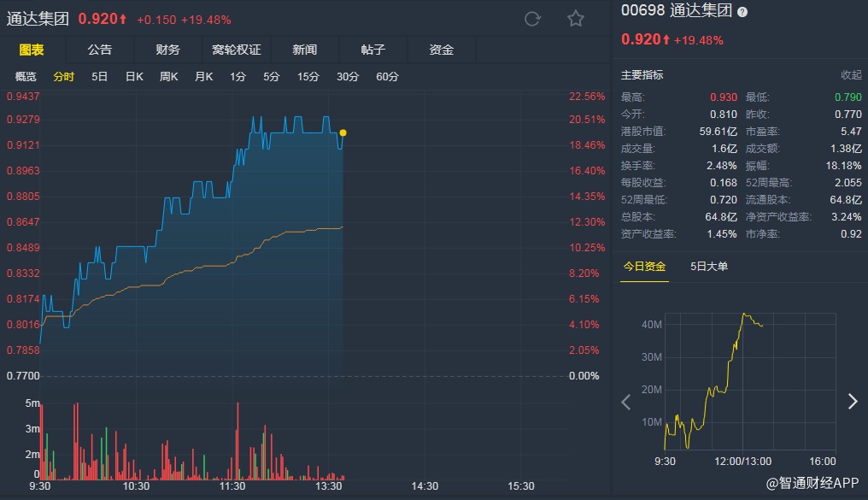Open the 公告 tab
868x500 pixels.
point(100,50)
